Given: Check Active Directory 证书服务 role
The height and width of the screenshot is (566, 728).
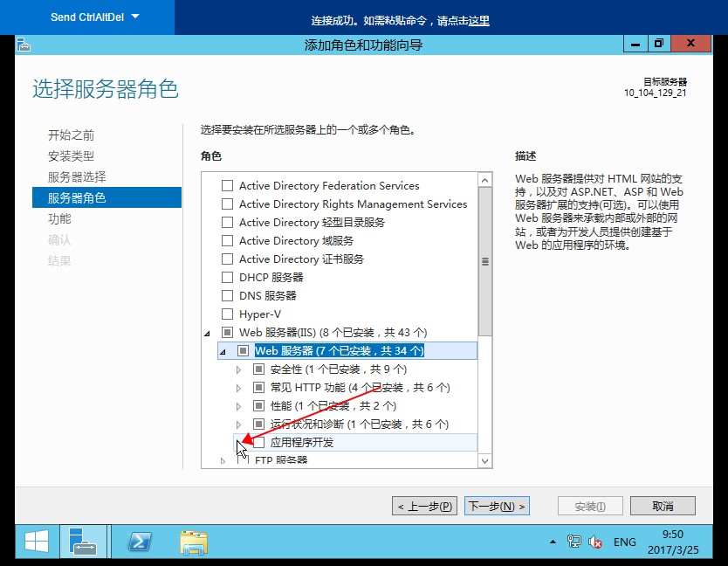Looking at the screenshot, I should 228,259.
